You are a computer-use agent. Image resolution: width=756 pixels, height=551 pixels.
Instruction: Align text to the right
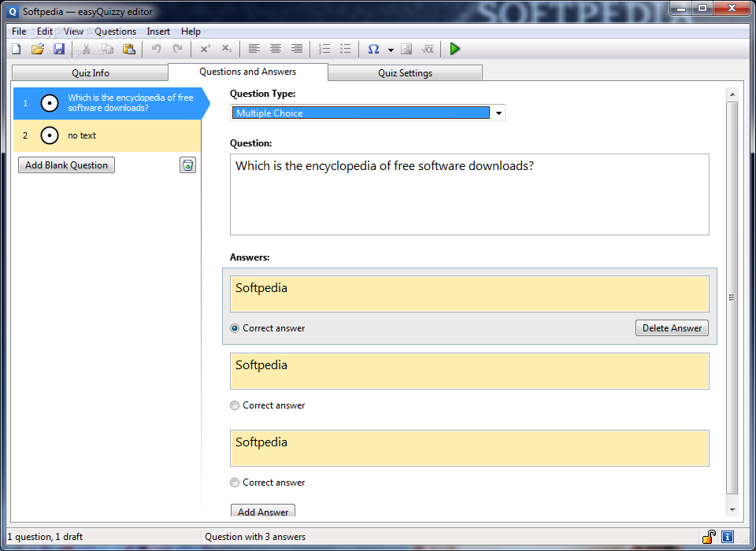[x=297, y=49]
